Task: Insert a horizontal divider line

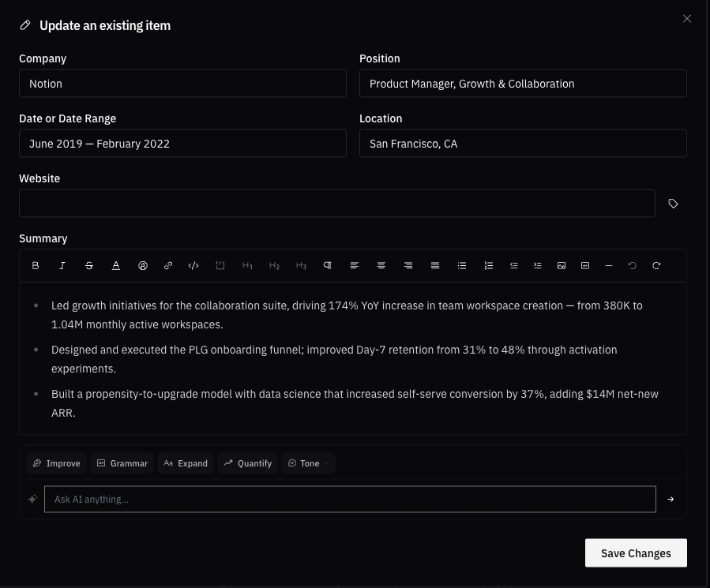Action: [x=609, y=265]
